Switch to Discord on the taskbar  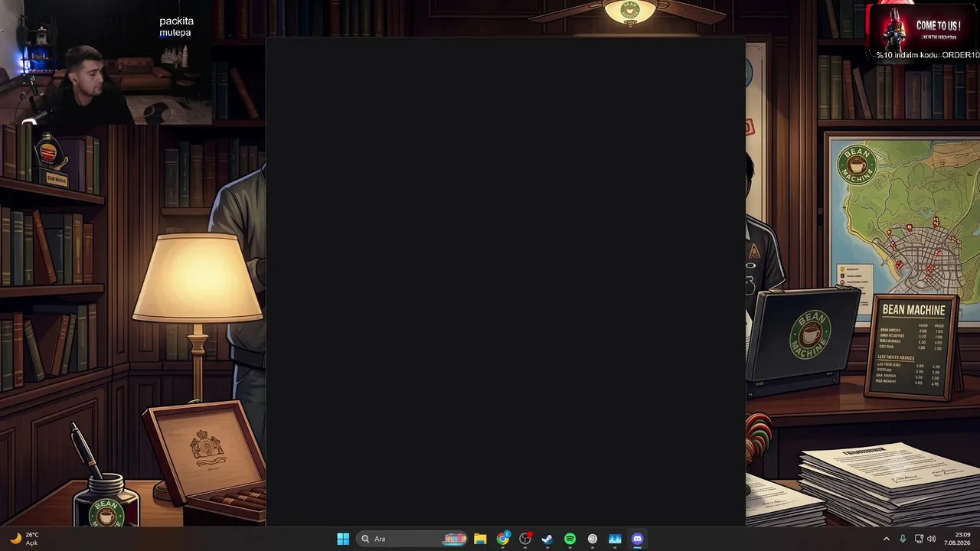coord(637,539)
